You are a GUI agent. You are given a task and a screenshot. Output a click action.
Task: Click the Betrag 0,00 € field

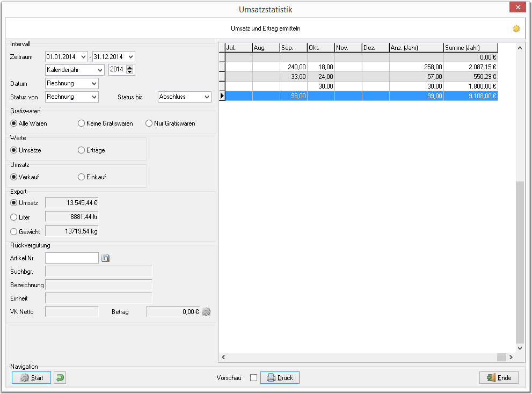pos(173,311)
